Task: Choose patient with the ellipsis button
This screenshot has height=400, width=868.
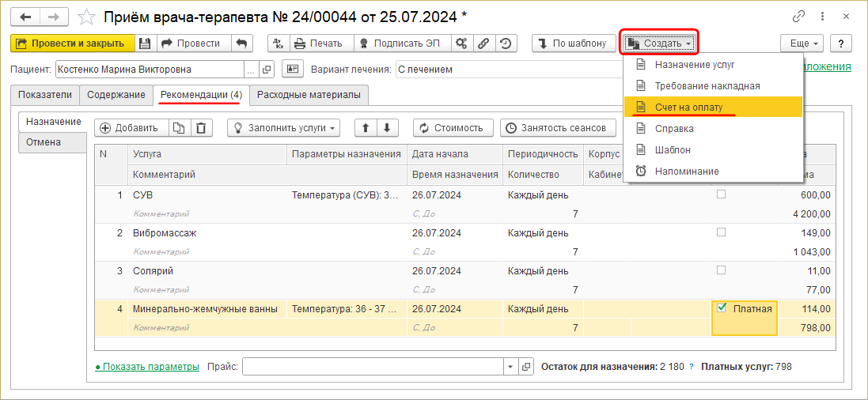Action: click(x=252, y=70)
